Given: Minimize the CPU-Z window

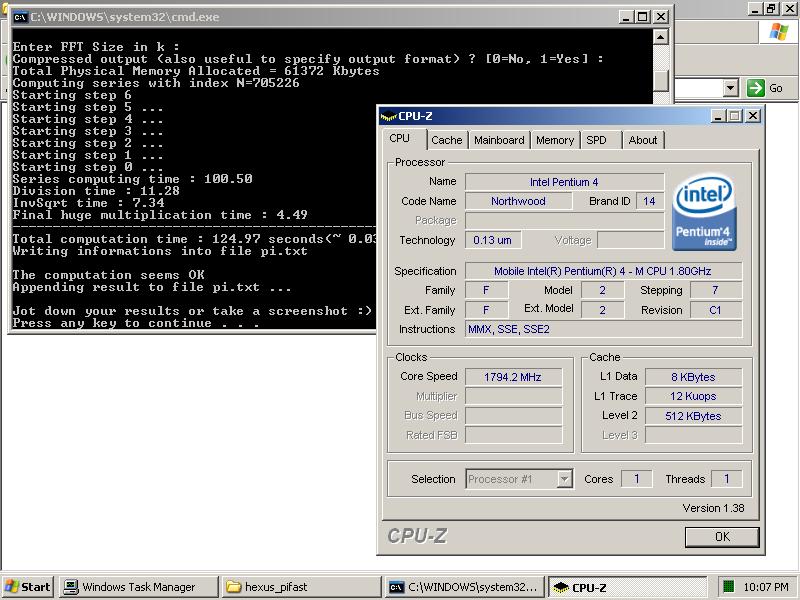Looking at the screenshot, I should 718,116.
